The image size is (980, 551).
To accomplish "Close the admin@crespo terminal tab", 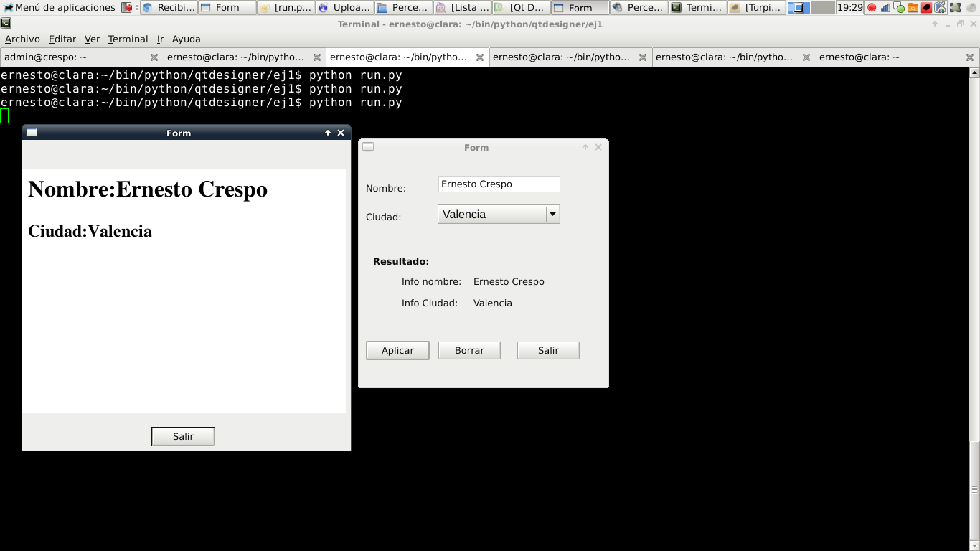I will tap(154, 57).
